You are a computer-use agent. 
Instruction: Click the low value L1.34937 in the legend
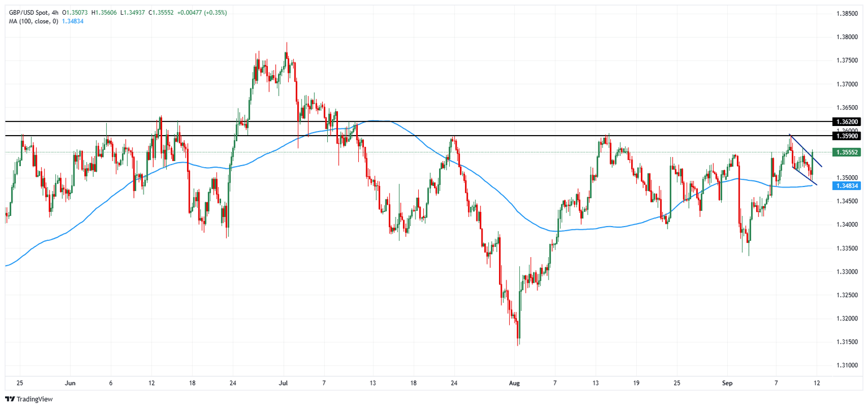tap(132, 10)
